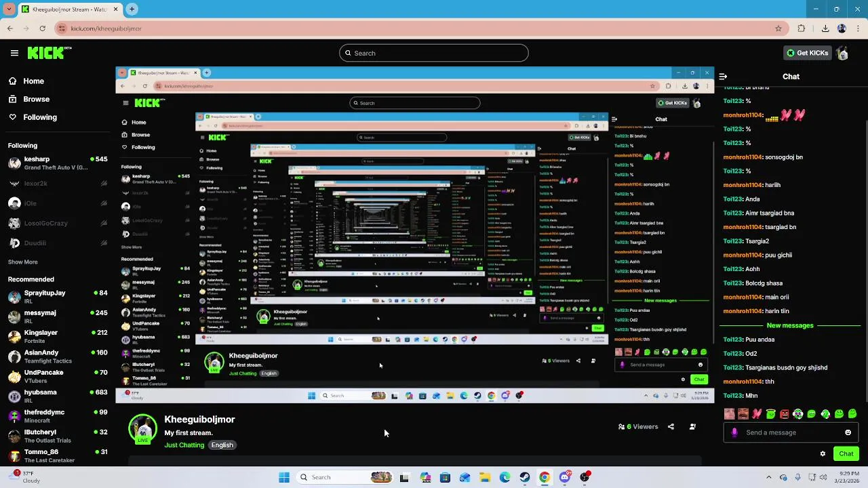Select the Kheeguiboljmor Stream browser tab
This screenshot has height=488, width=868.
tap(69, 9)
